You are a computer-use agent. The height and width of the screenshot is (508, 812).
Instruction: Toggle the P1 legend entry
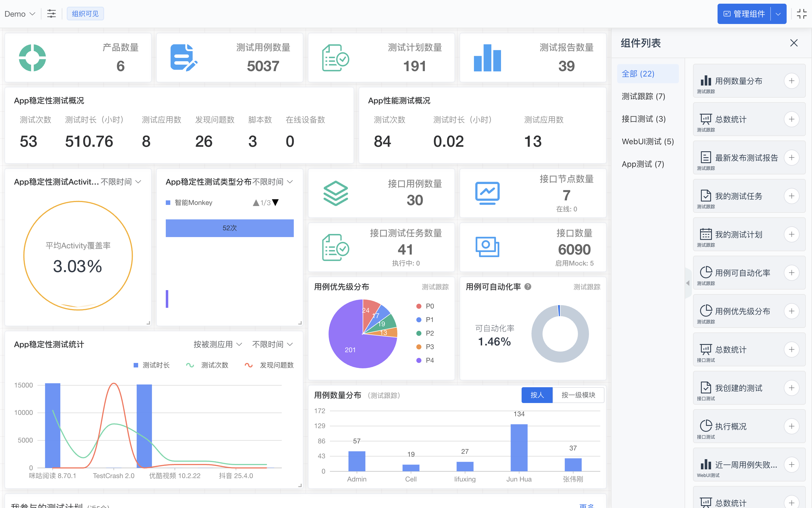pos(425,319)
